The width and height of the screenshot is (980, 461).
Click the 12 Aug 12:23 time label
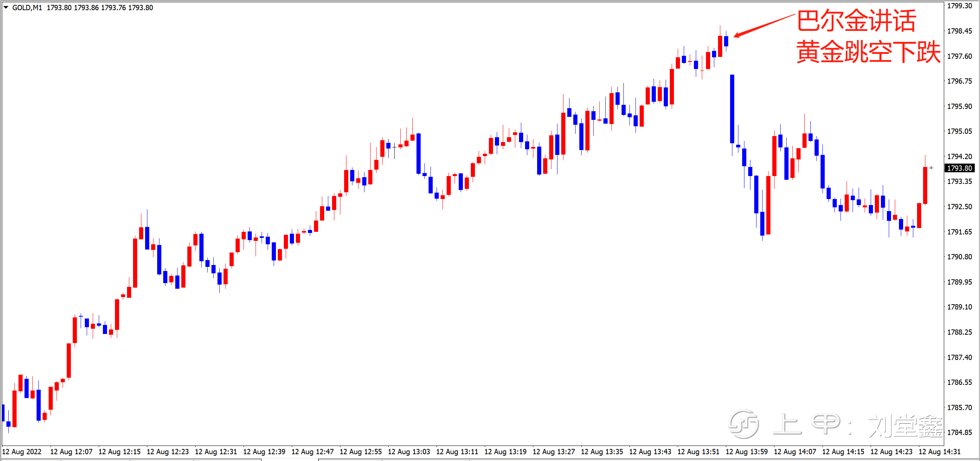168,452
